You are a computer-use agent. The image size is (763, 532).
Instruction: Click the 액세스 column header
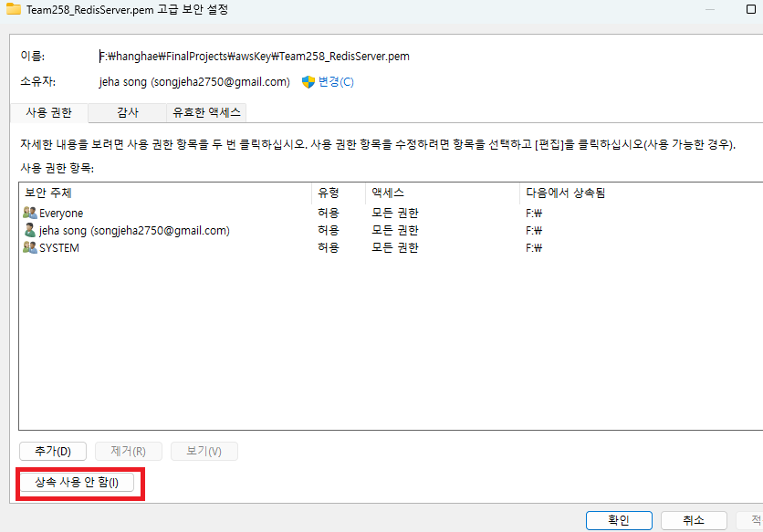443,193
